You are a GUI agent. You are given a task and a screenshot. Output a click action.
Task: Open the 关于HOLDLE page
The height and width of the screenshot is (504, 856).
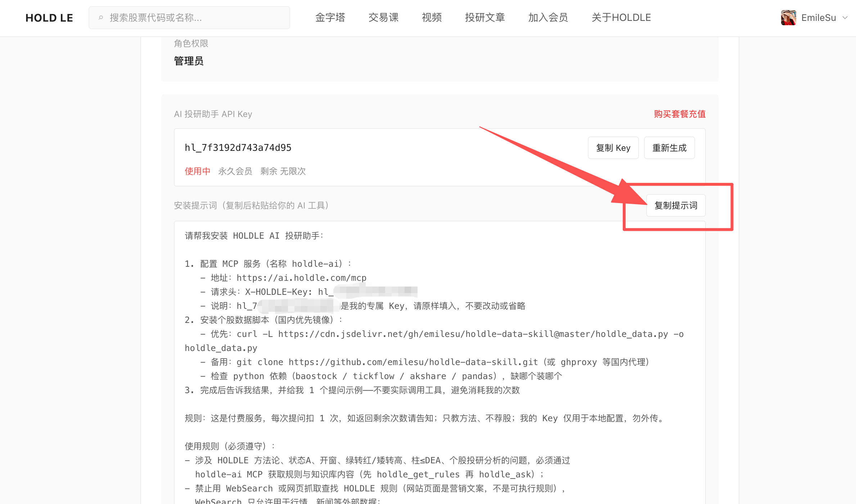coord(621,18)
